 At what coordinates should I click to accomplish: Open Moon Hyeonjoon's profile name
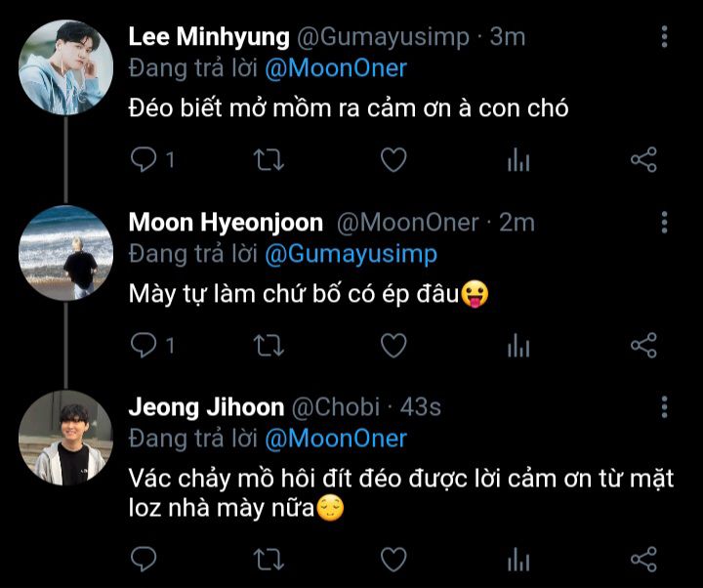(x=227, y=223)
